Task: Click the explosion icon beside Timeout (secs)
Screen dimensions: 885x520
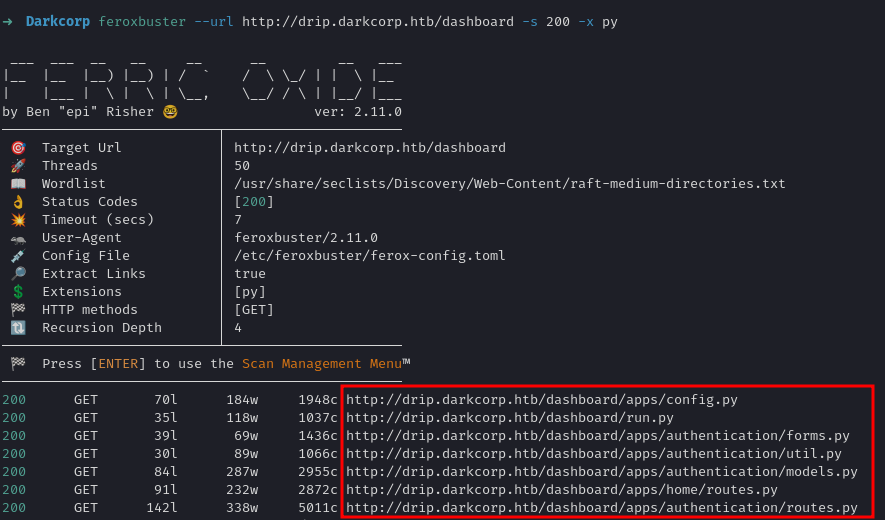Action: coord(18,220)
